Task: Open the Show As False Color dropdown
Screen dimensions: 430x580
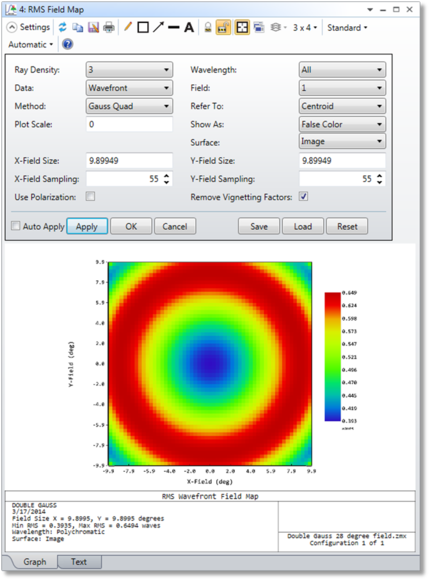Action: (342, 124)
